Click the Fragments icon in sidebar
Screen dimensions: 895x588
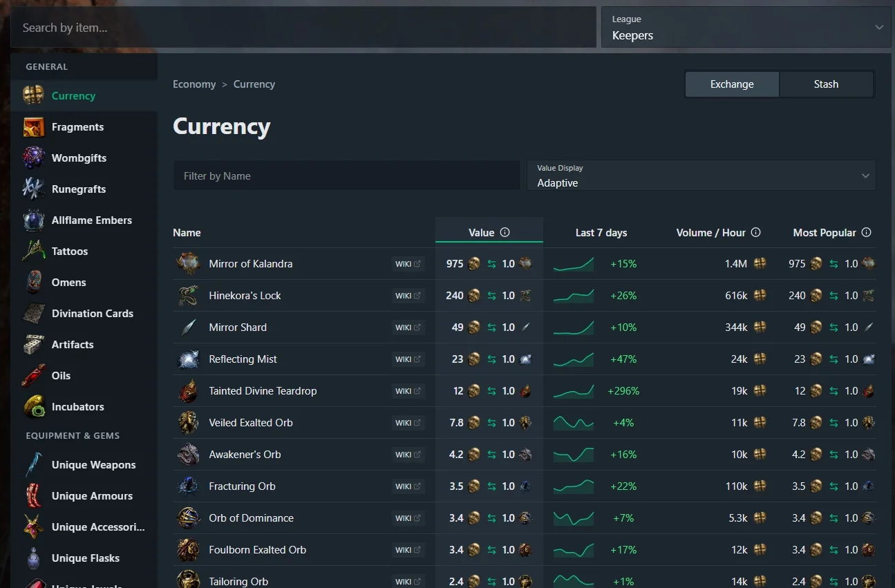[x=34, y=127]
